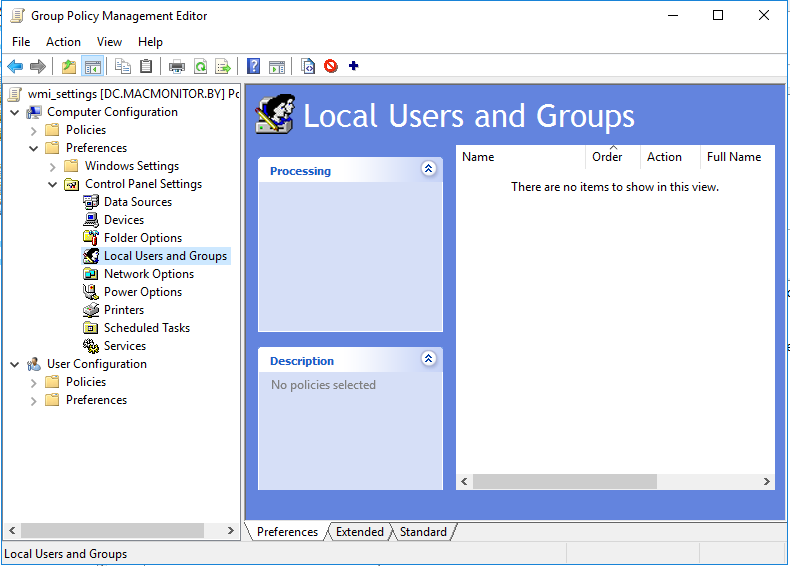
Task: Click the Export List toolbar icon
Action: [223, 67]
